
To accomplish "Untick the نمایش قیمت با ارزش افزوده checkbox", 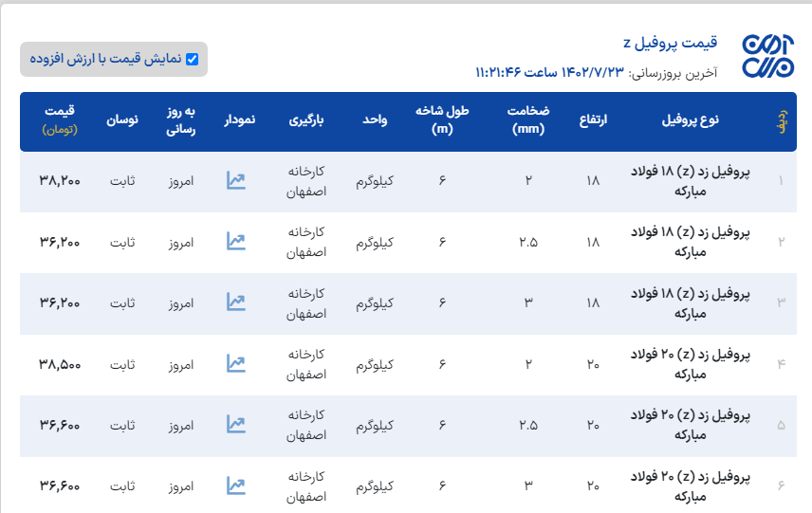I will 193,59.
